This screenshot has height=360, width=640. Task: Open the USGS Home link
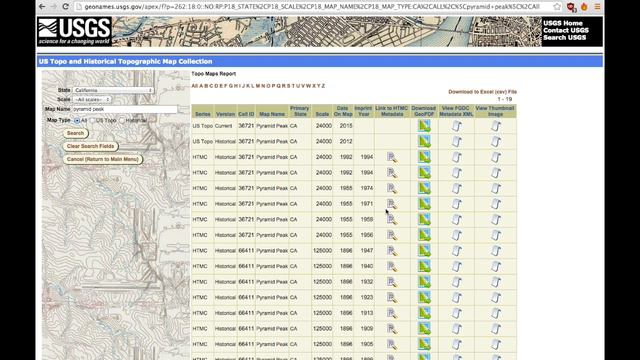(x=562, y=23)
